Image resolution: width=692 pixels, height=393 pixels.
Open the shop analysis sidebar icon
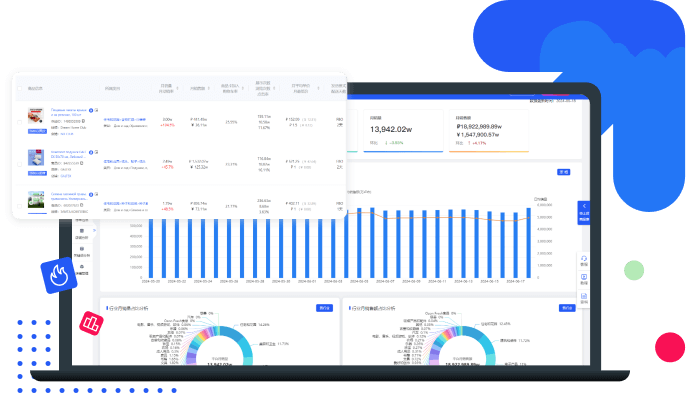(81, 234)
